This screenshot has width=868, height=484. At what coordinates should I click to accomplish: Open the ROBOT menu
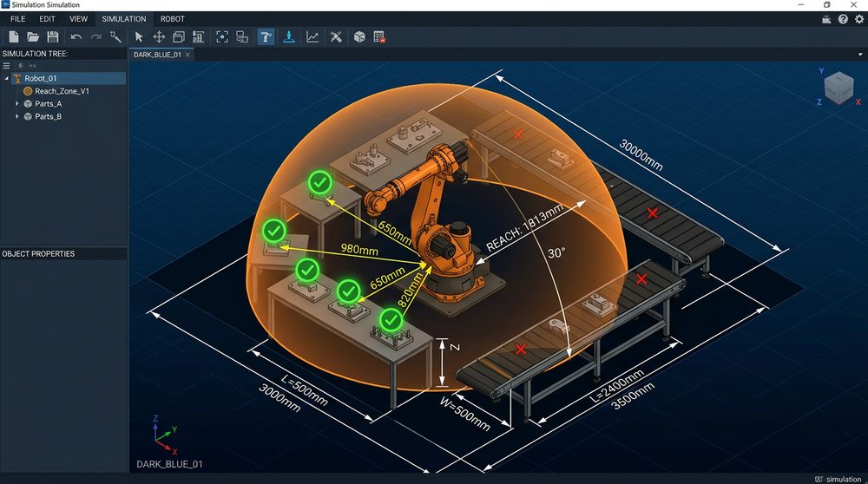(x=172, y=19)
